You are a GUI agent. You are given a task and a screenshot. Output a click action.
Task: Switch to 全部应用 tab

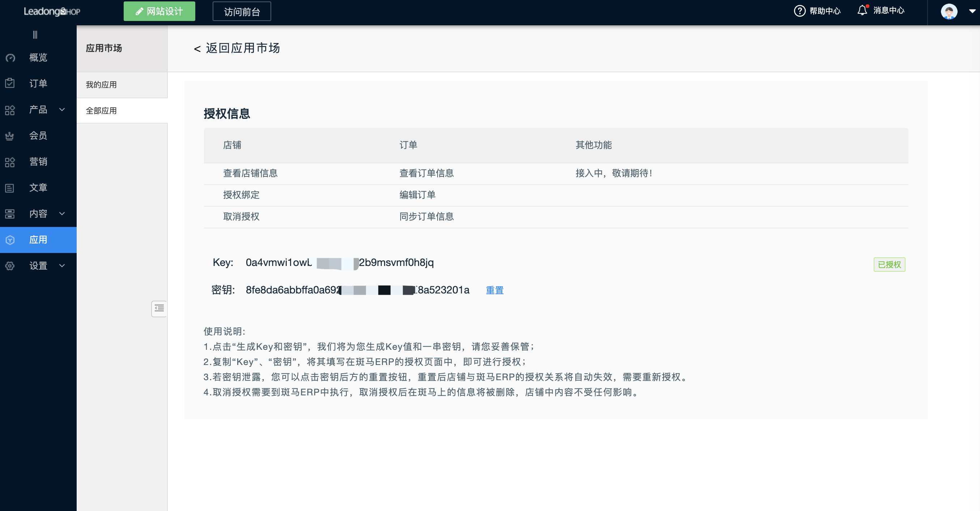point(101,111)
